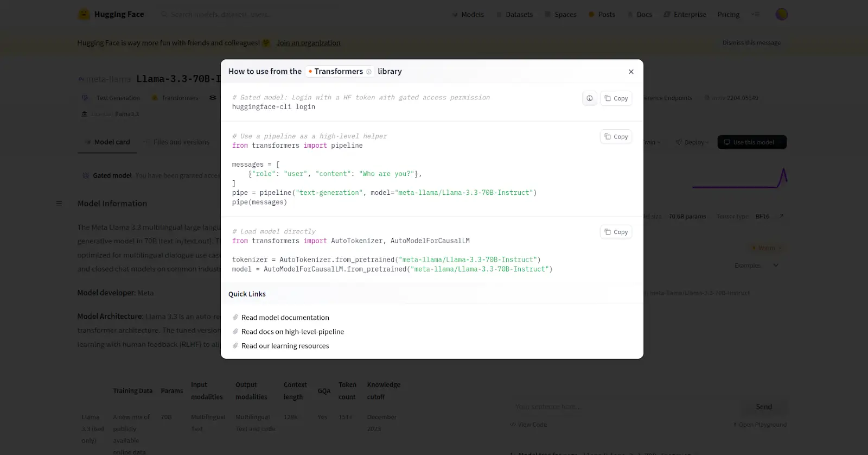Click the 70.6B params value
This screenshot has width=868, height=455.
click(x=687, y=217)
